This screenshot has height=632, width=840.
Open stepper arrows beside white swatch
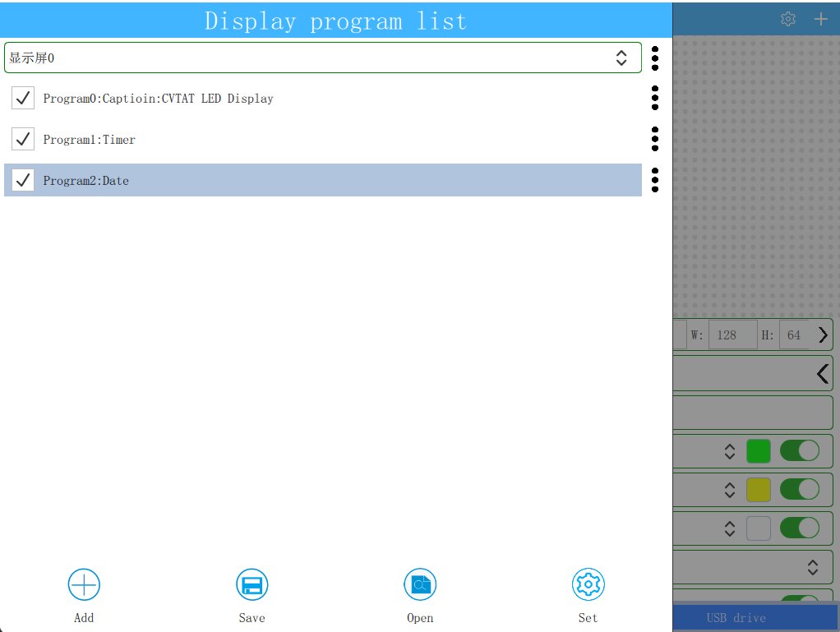click(730, 528)
